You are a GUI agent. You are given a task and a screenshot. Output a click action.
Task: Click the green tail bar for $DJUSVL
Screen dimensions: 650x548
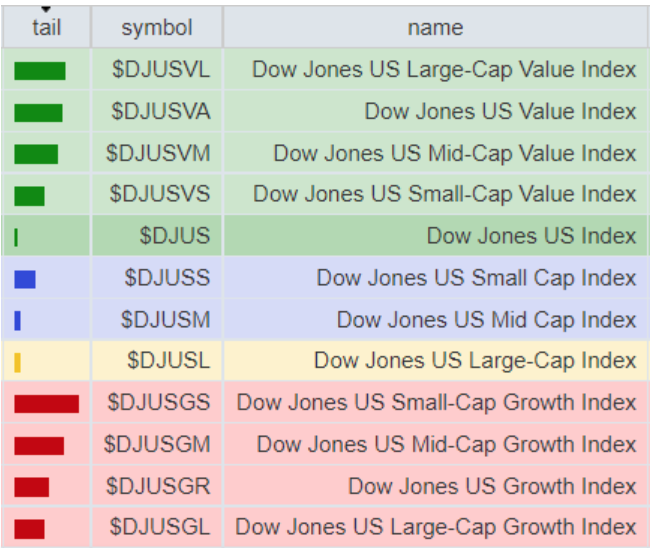point(40,71)
